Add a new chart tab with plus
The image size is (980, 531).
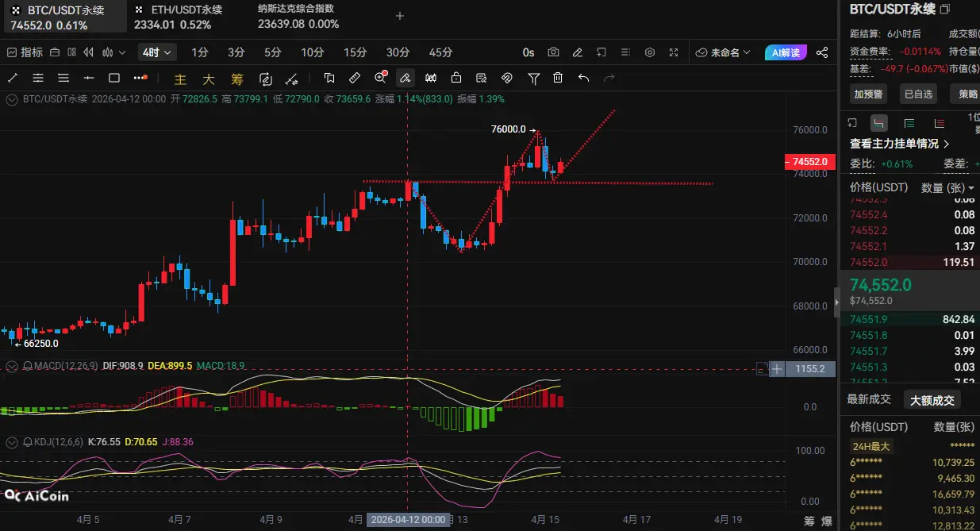click(400, 16)
